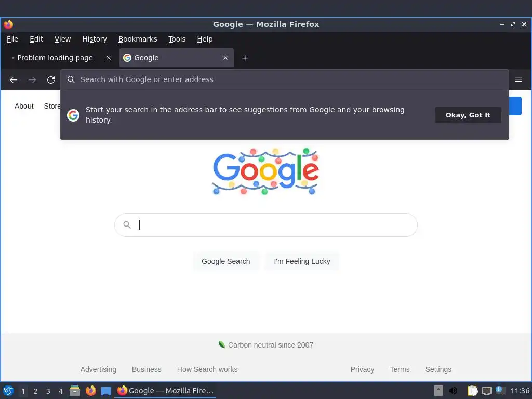
Task: Click the eject tray icon
Action: pyautogui.click(x=438, y=391)
